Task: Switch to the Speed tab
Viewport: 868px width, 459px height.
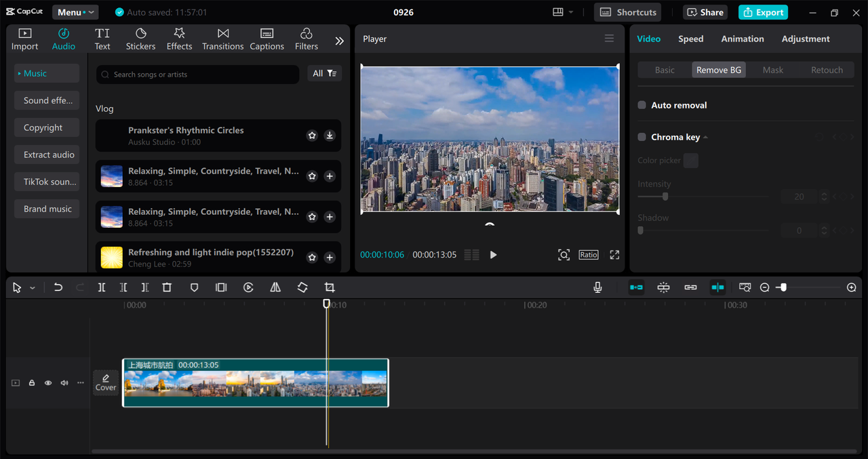Action: coord(690,39)
